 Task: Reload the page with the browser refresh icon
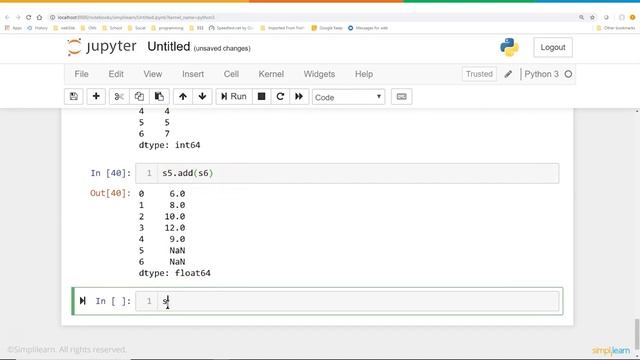pyautogui.click(x=29, y=18)
